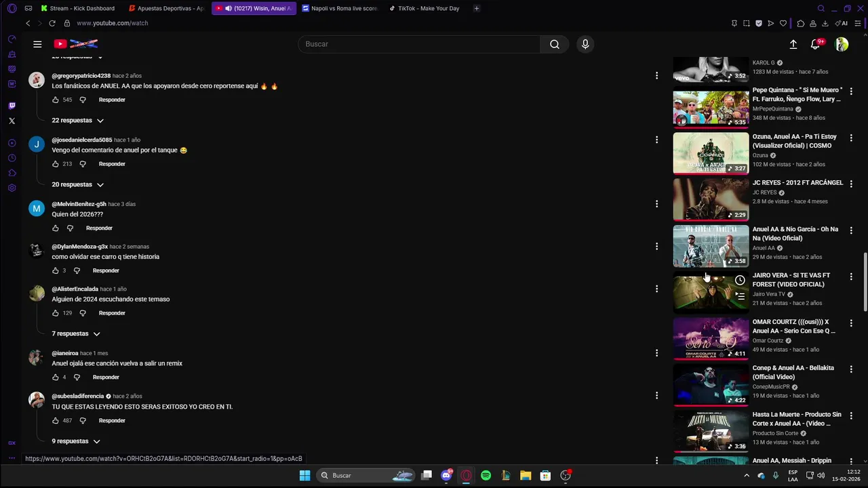The height and width of the screenshot is (488, 868).
Task: Go to YouTube home via logo
Action: click(76, 44)
